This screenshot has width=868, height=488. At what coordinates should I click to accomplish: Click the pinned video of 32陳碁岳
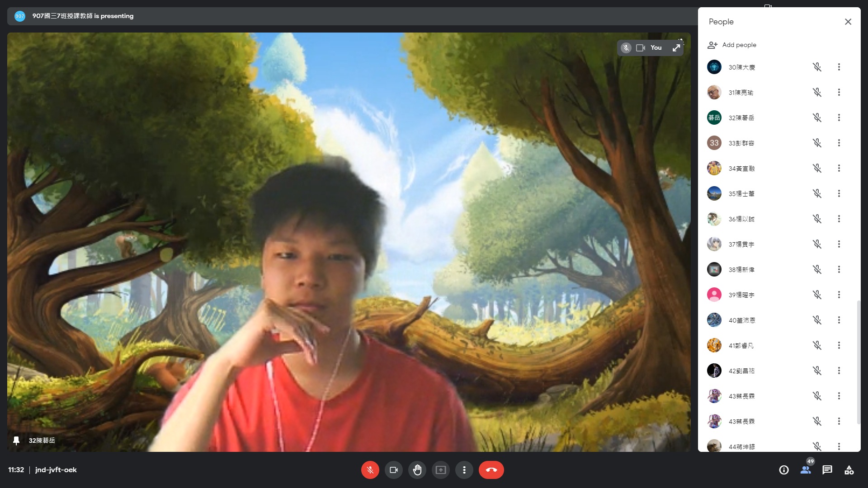[x=349, y=242]
